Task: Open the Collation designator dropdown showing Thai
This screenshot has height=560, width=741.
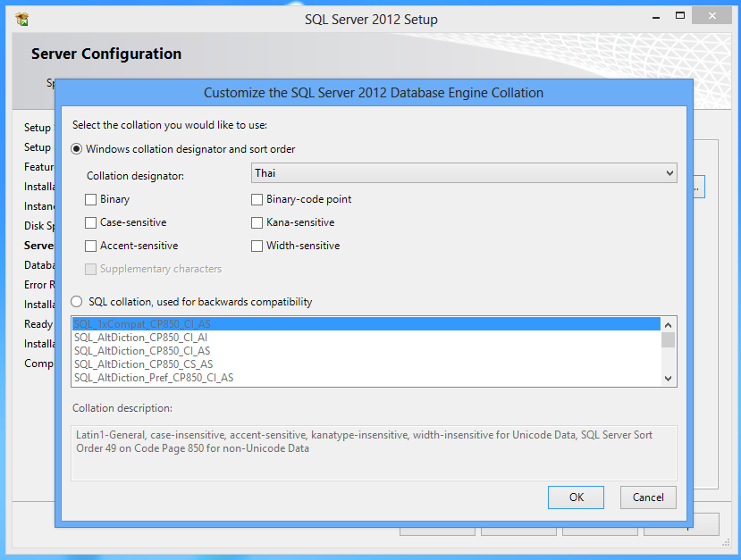Action: (464, 173)
